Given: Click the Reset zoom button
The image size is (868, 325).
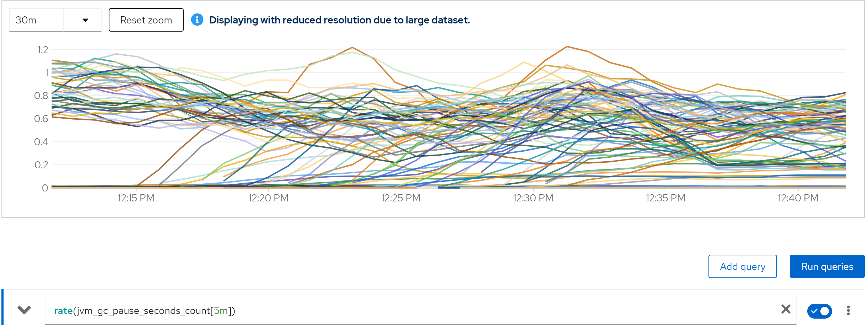Looking at the screenshot, I should click(x=146, y=20).
